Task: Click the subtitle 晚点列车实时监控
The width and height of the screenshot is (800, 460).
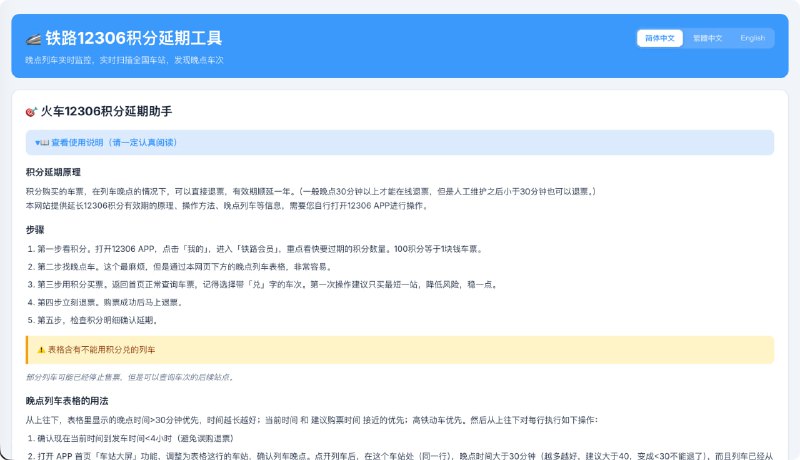Action: 124,60
